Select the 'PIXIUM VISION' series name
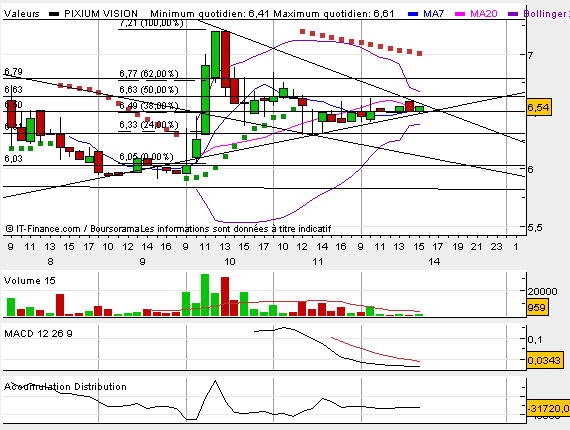 (x=101, y=14)
